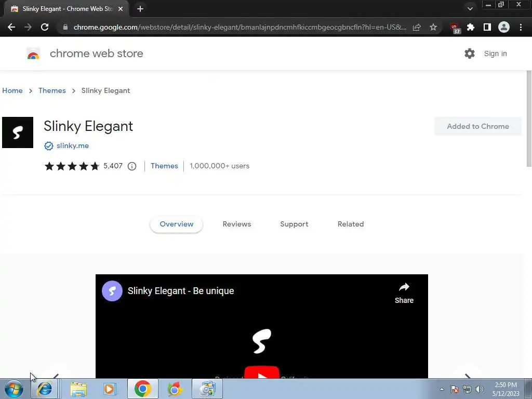Select the Overview tab

(177, 224)
